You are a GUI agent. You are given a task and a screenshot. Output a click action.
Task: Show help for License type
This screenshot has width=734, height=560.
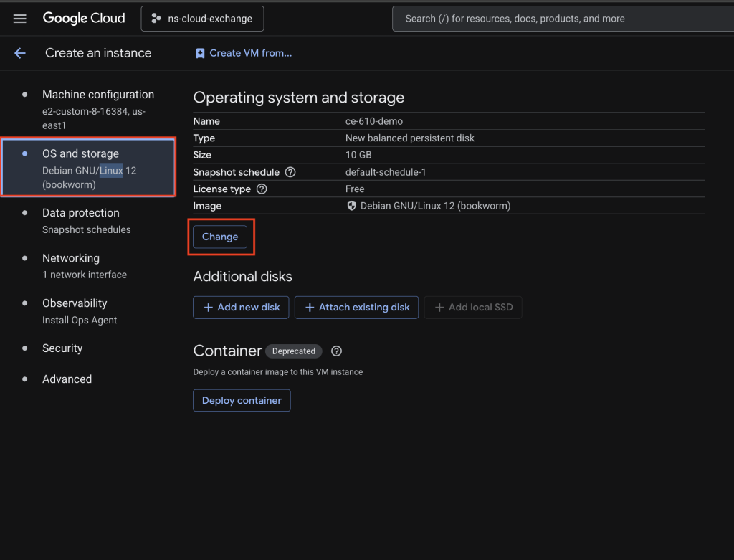tap(262, 189)
